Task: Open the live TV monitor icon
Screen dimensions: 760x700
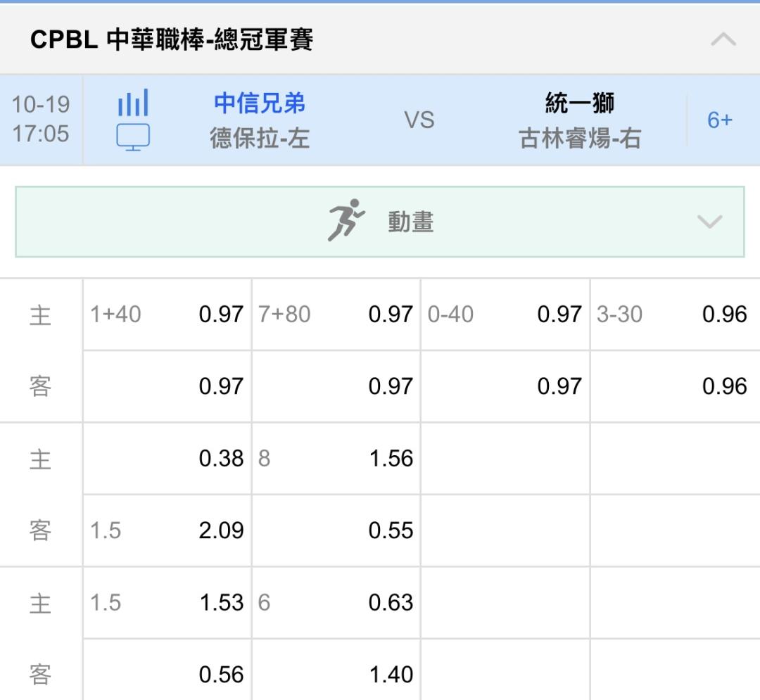Action: (133, 137)
